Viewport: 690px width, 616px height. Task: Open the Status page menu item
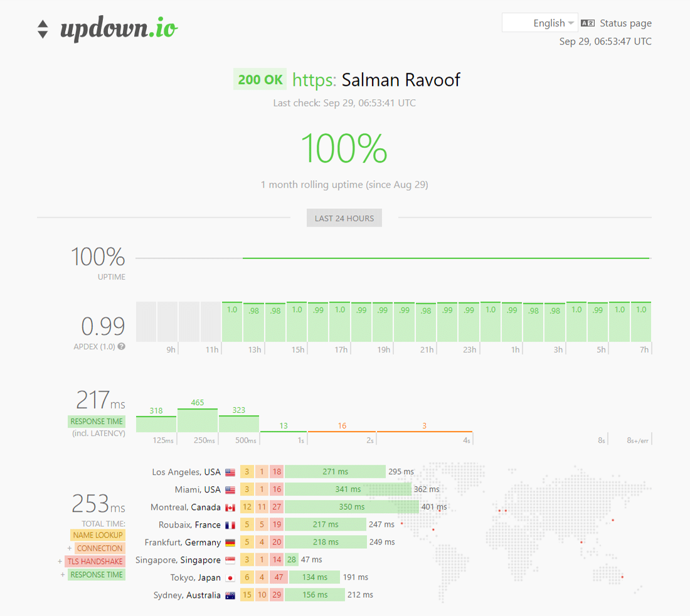tap(627, 23)
